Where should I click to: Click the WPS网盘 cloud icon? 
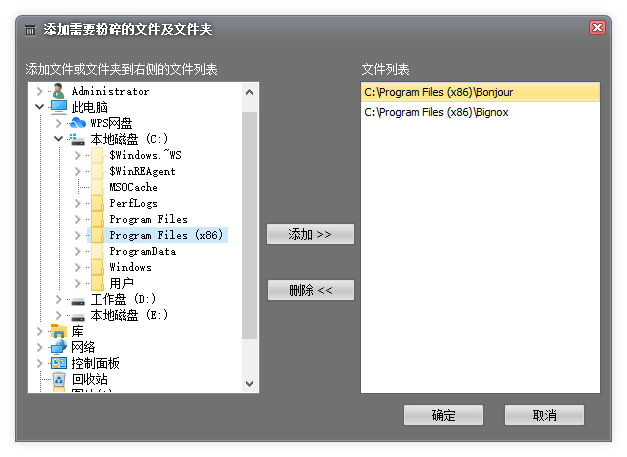click(x=78, y=123)
